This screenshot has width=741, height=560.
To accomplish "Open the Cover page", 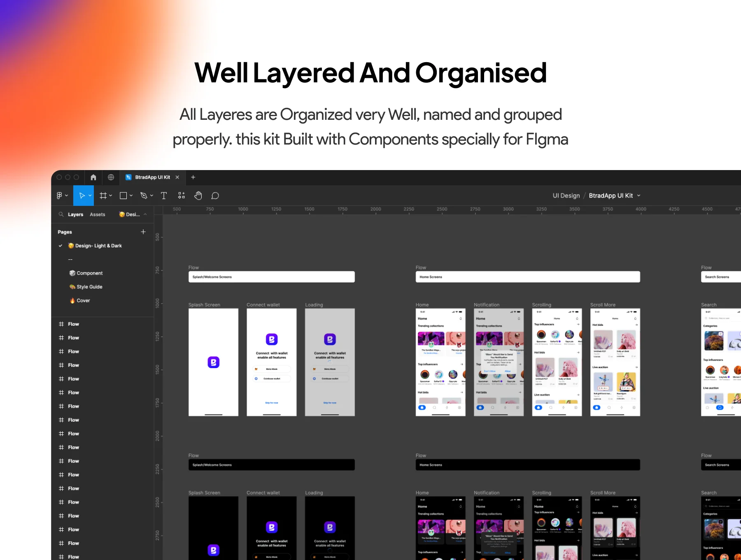I will [x=80, y=301].
